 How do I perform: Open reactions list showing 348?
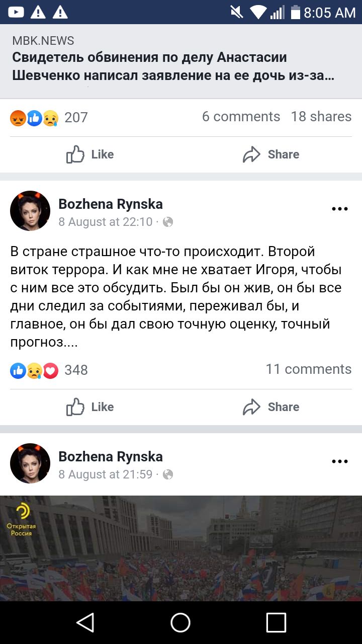coord(49,370)
